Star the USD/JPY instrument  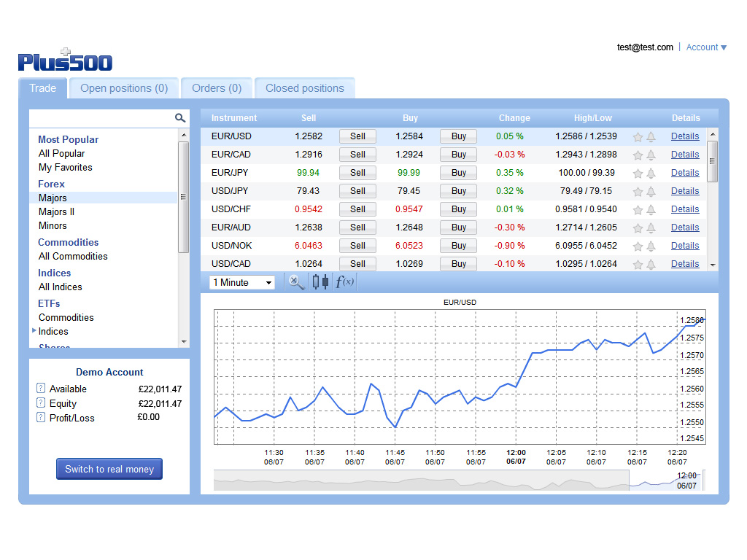click(638, 192)
